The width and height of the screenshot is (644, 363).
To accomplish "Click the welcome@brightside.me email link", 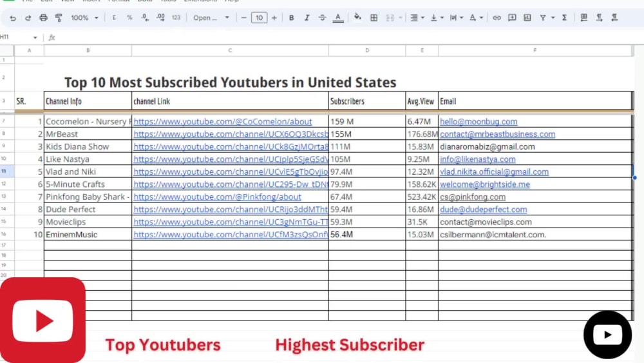I will pos(485,184).
